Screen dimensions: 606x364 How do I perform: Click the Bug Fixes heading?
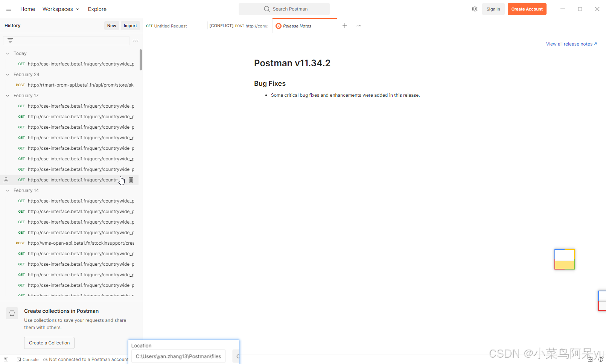pos(270,84)
